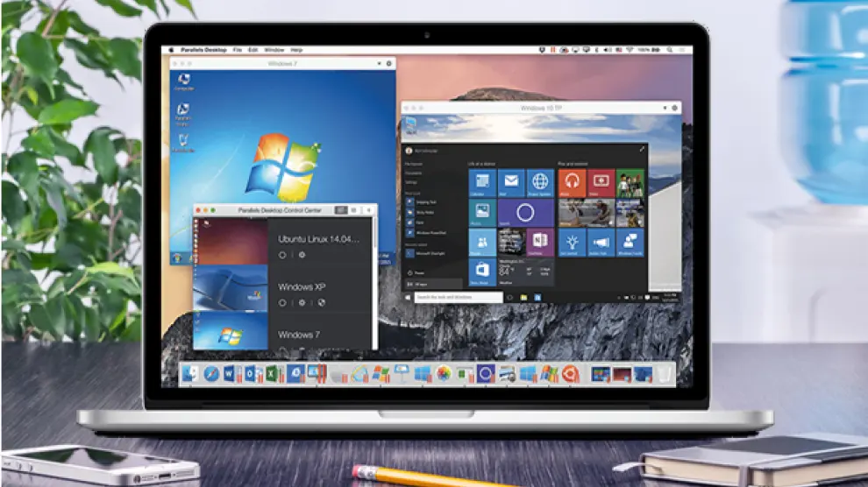Viewport: 868px width, 487px height.
Task: Open the Window menu in menu bar
Action: pyautogui.click(x=274, y=50)
